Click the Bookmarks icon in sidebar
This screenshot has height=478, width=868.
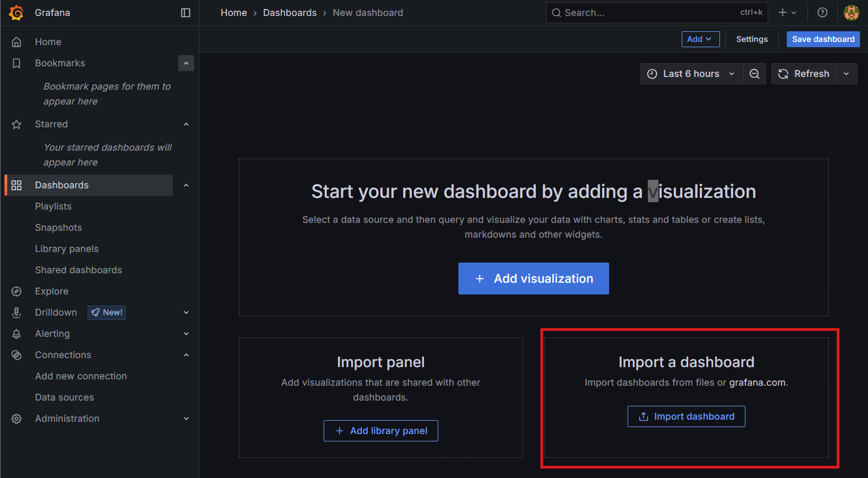pos(16,63)
